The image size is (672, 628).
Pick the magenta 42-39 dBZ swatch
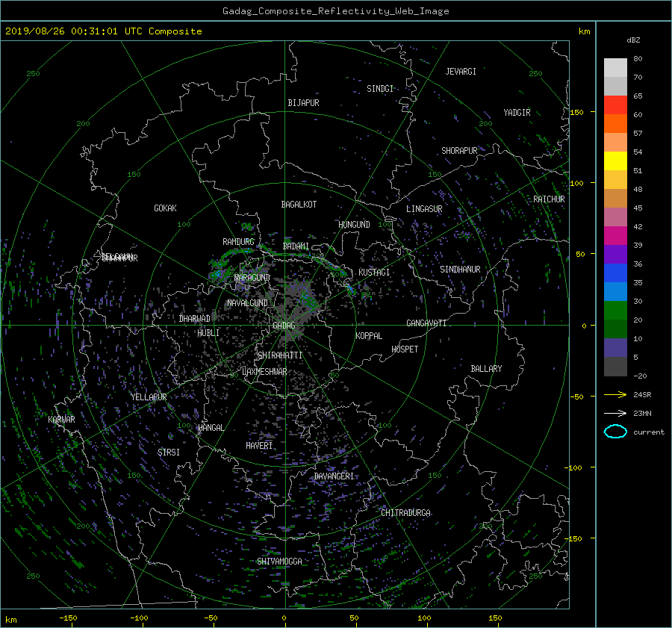pos(615,235)
